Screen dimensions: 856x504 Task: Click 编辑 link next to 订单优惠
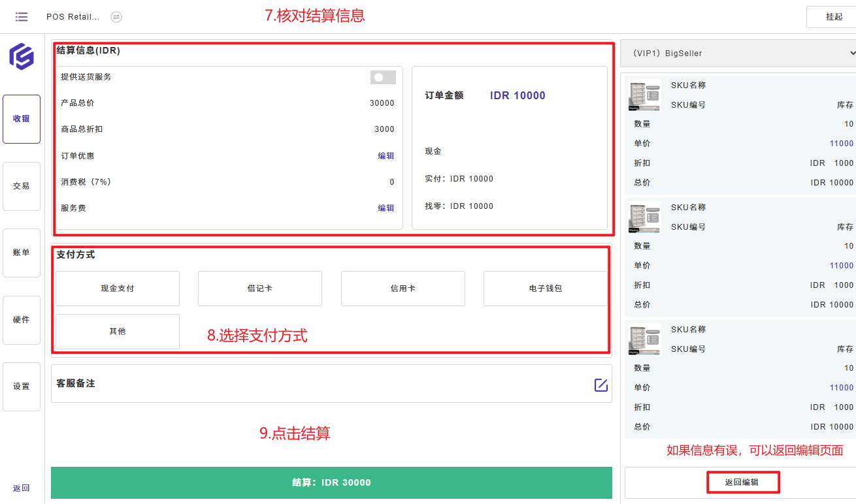pyautogui.click(x=386, y=156)
